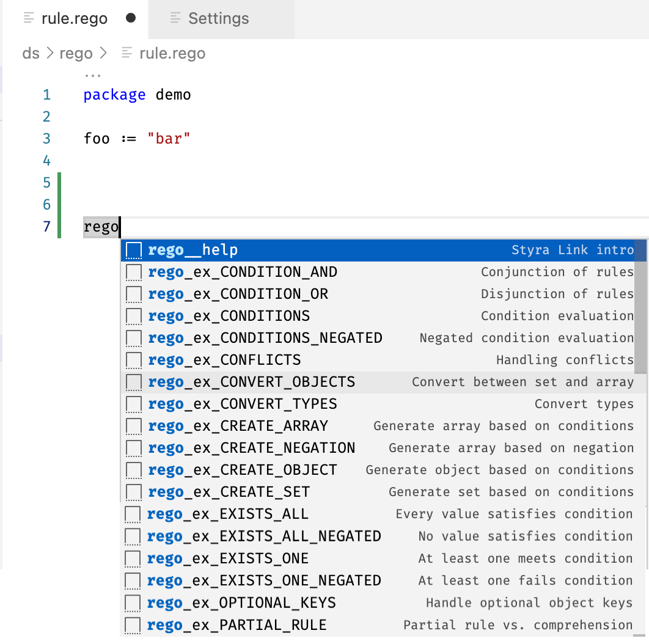Click snippet icon beside rego_ex_CONDITION_AND

[134, 273]
